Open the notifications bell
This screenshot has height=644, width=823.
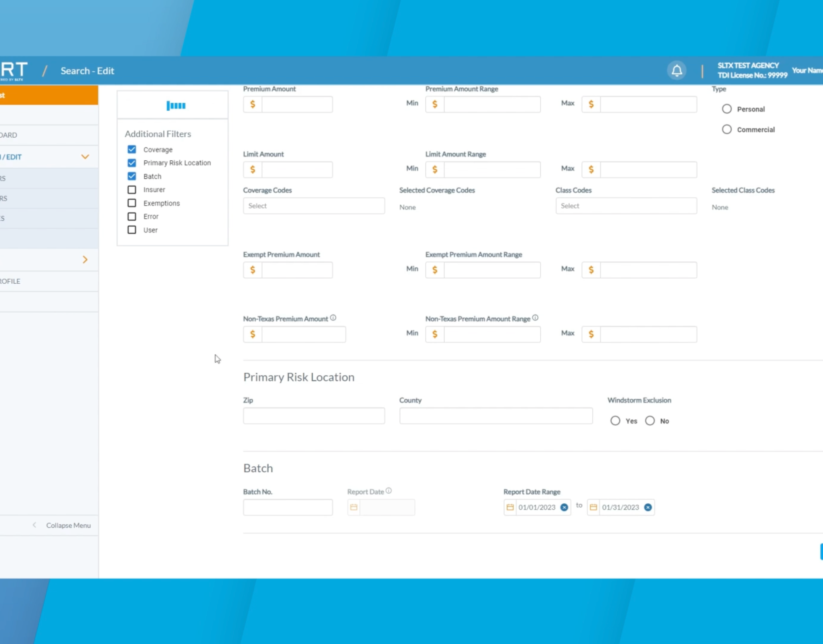click(677, 71)
